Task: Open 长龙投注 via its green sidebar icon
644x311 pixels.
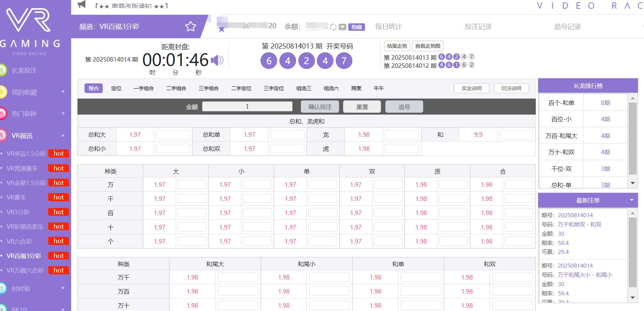Action: 2,70
